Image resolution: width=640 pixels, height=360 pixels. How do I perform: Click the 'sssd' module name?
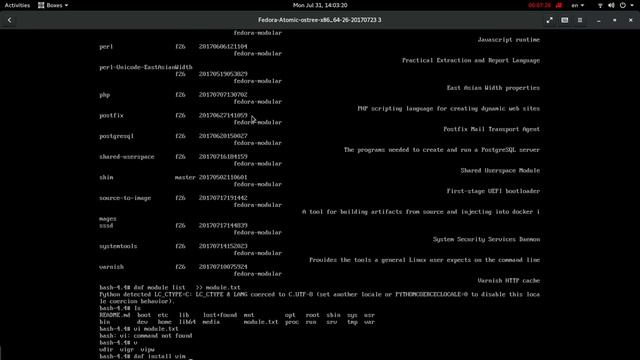point(106,226)
